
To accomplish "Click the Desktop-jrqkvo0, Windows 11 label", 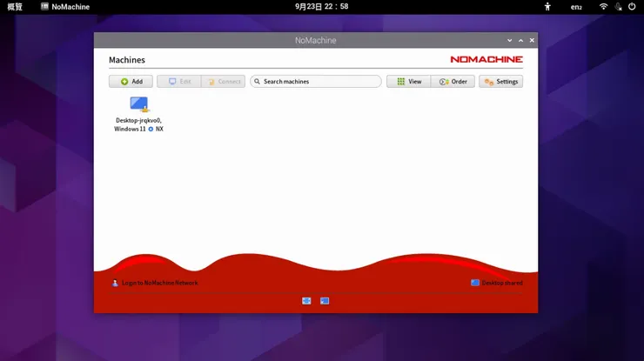I will tap(138, 124).
